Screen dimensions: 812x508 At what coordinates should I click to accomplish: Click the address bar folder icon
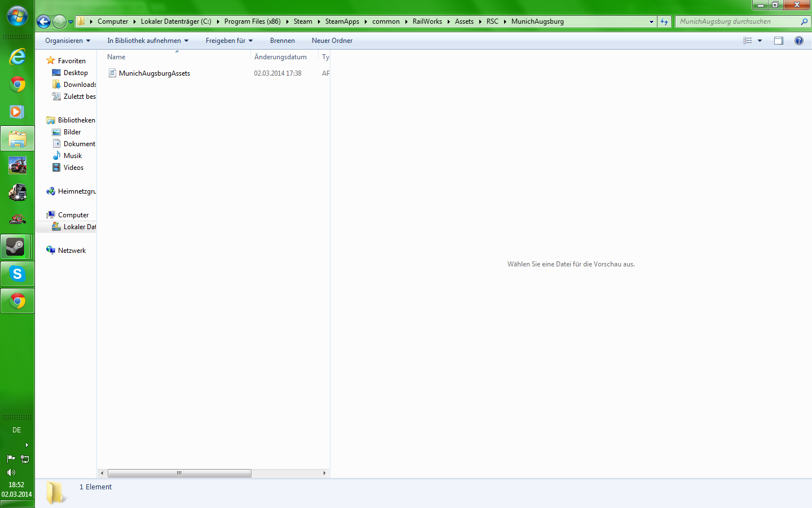click(x=81, y=21)
